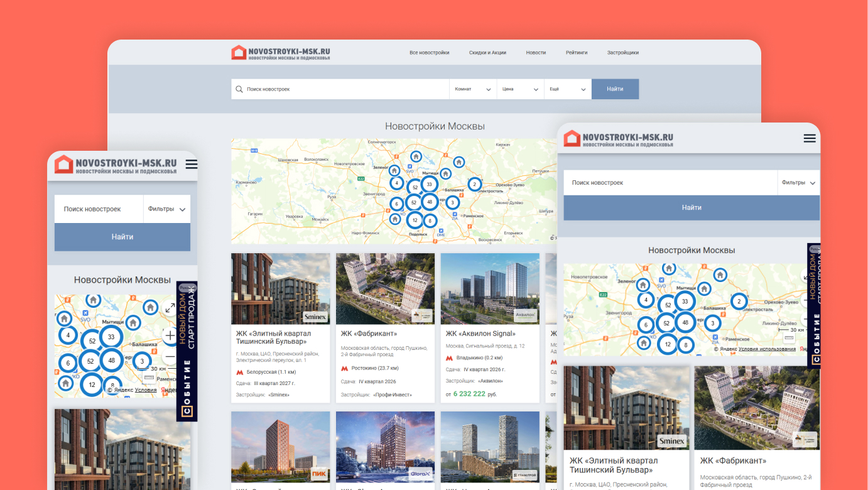
Task: Open the Условия link on the phone map
Action: [146, 390]
